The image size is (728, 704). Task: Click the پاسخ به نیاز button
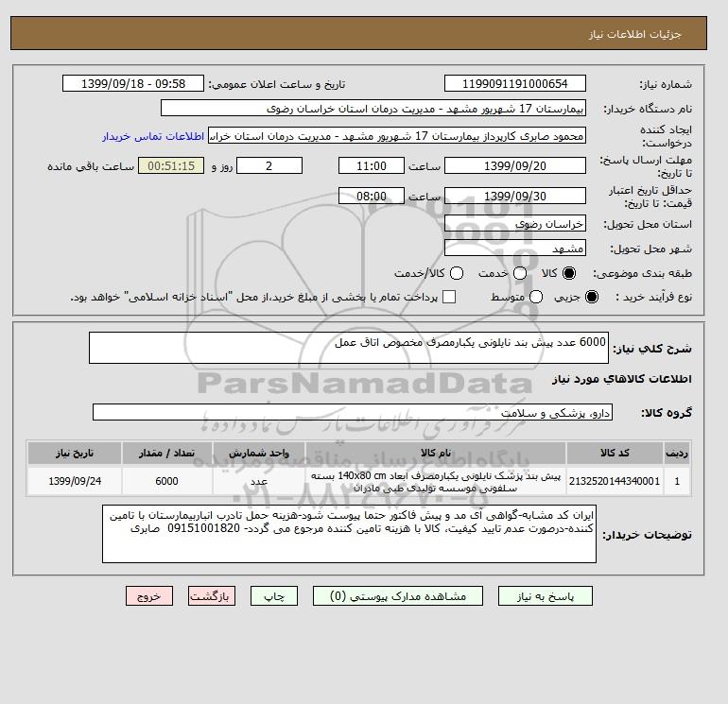point(546,596)
